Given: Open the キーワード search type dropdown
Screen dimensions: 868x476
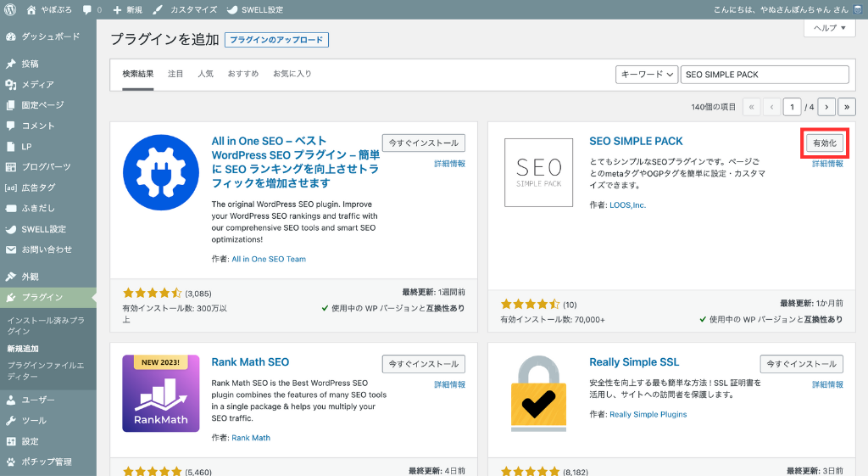Looking at the screenshot, I should 647,75.
